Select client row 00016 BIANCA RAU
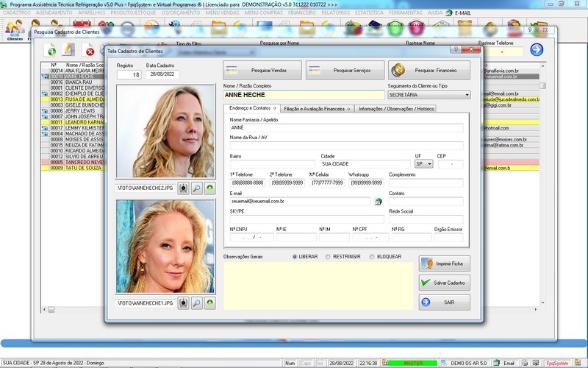 73,82
